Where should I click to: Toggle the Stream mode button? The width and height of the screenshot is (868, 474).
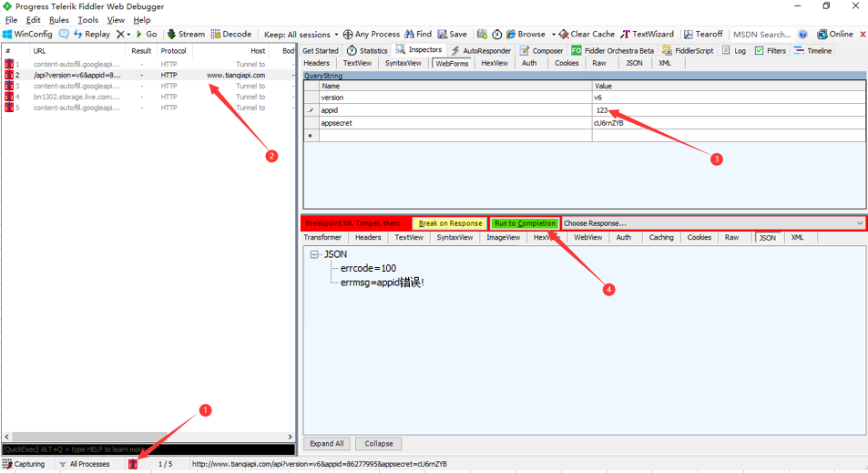click(186, 35)
